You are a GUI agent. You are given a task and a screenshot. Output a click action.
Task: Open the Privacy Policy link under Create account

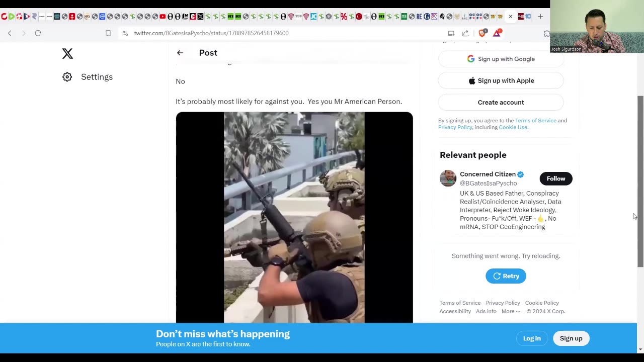pos(455,127)
